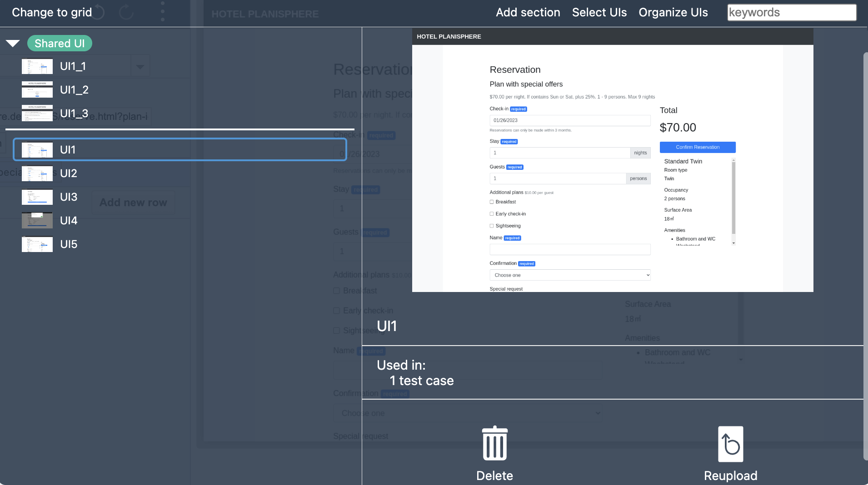Click the UI1_1 thumbnail
This screenshot has height=485, width=868.
37,66
